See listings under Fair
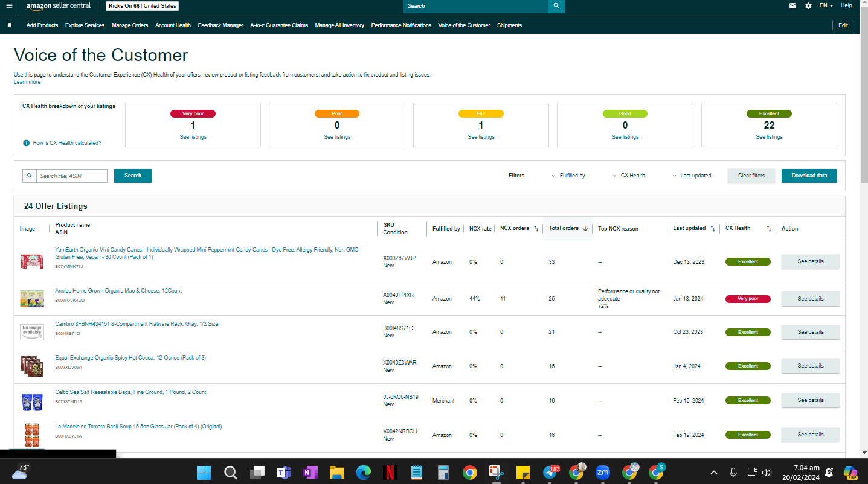Image resolution: width=868 pixels, height=484 pixels. 481,137
